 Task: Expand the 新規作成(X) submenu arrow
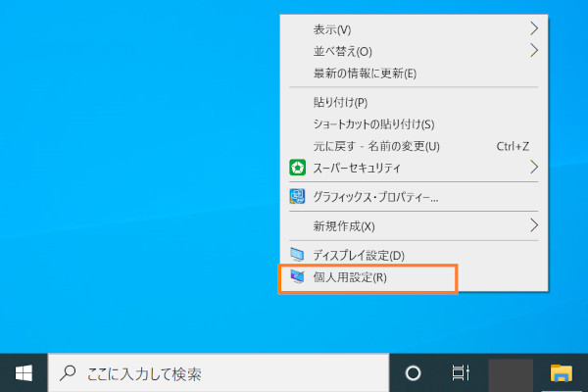coord(534,225)
